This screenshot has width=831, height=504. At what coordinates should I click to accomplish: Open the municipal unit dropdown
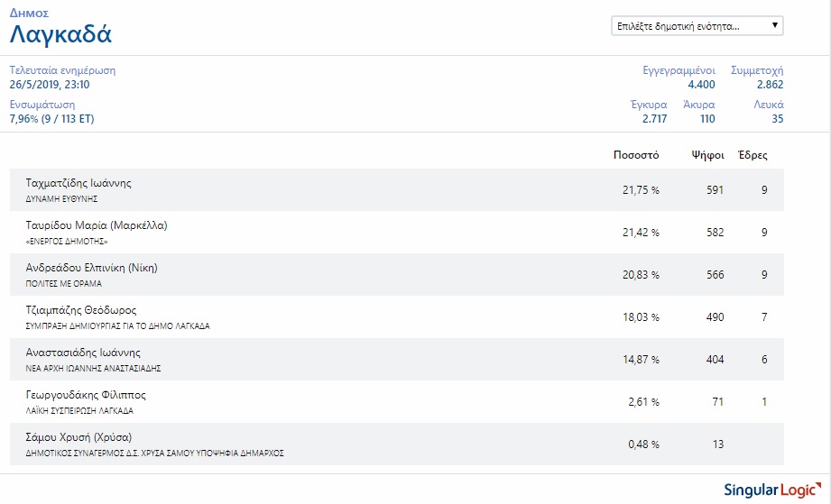697,25
